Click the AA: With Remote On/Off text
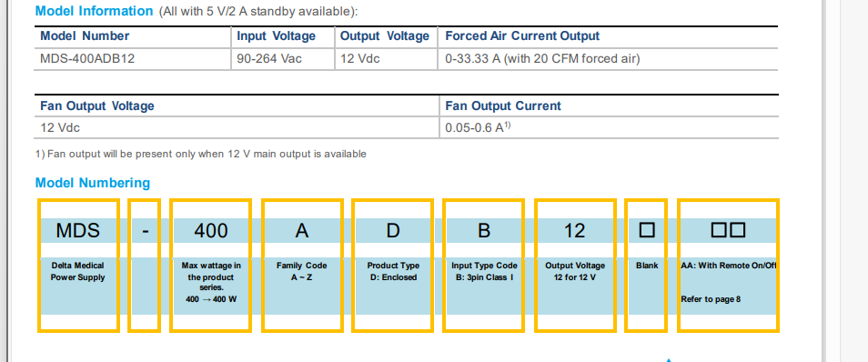This screenshot has width=868, height=362. pyautogui.click(x=729, y=266)
